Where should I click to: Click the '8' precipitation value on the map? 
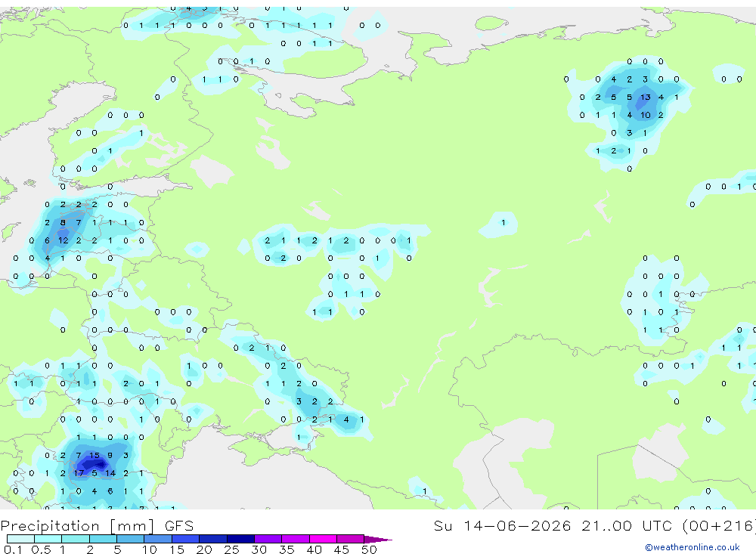[63, 222]
